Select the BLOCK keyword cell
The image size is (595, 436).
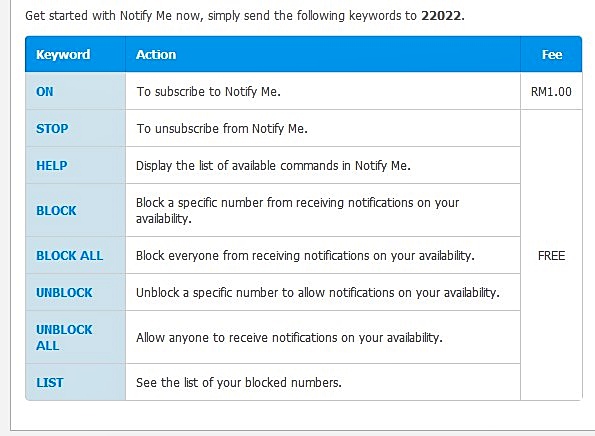[x=75, y=211]
